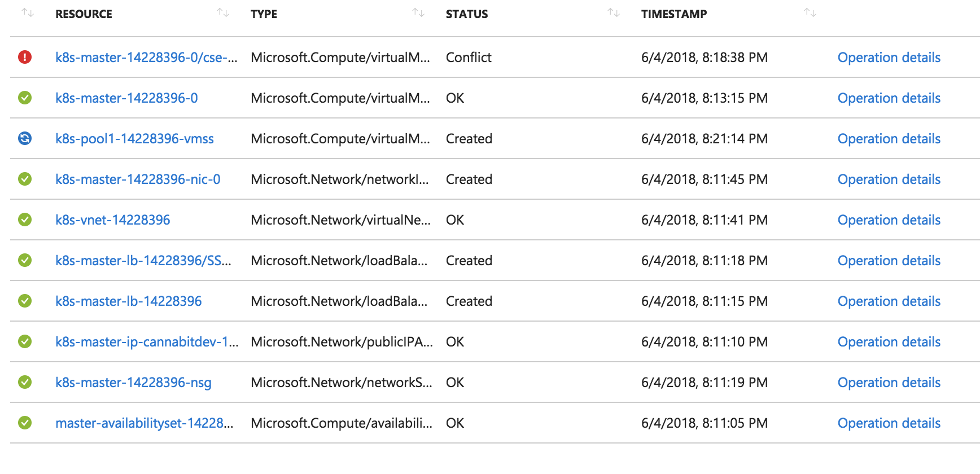Click the red error icon for k8s-master-14228396-0/cse

click(25, 57)
